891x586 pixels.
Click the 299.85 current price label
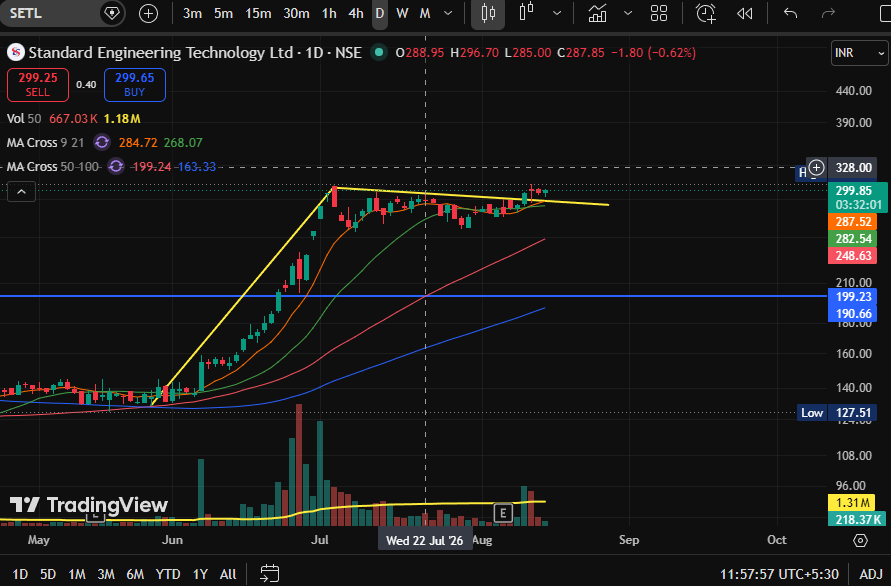(x=857, y=197)
